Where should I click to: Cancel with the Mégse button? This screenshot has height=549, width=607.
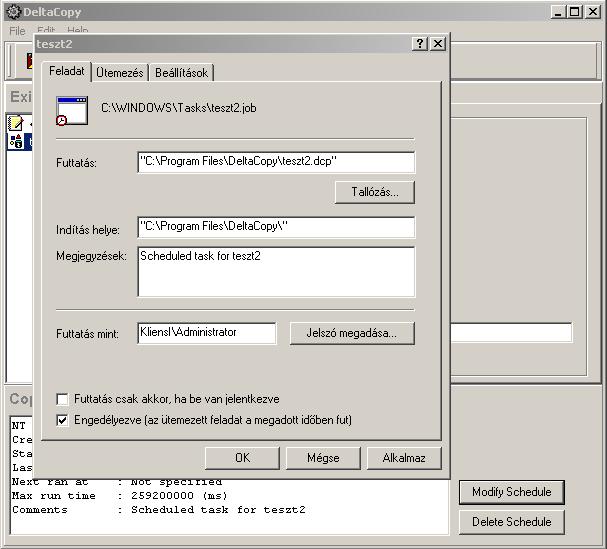(323, 458)
